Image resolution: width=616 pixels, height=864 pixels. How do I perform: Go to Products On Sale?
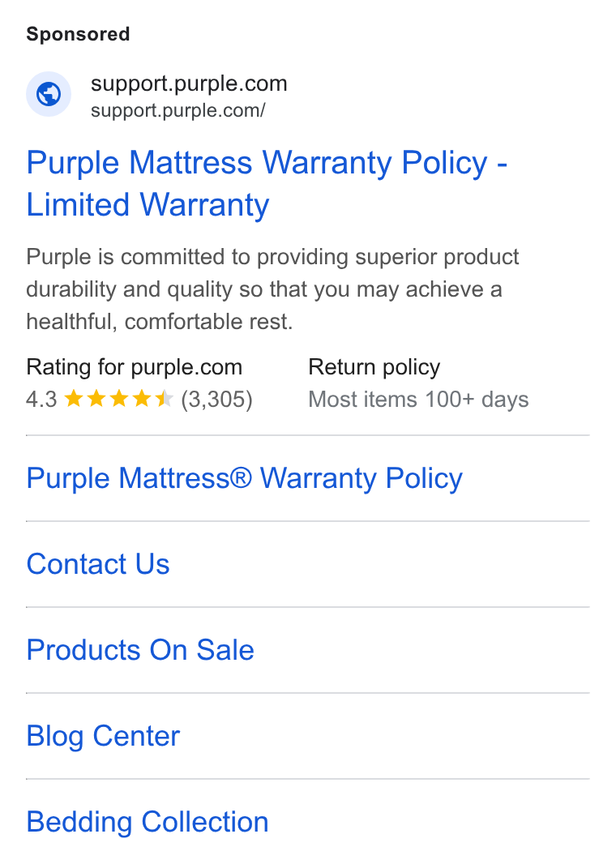point(140,650)
